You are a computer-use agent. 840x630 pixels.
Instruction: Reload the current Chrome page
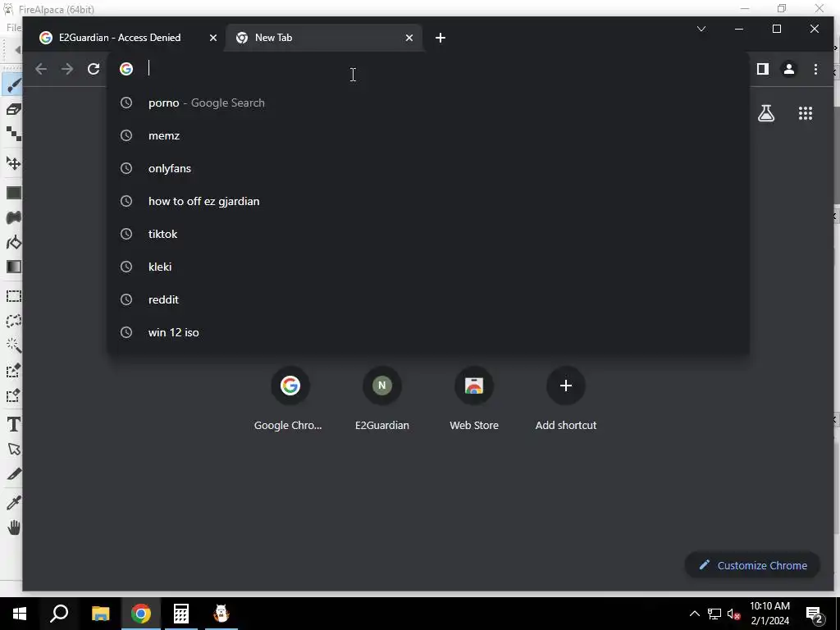94,69
